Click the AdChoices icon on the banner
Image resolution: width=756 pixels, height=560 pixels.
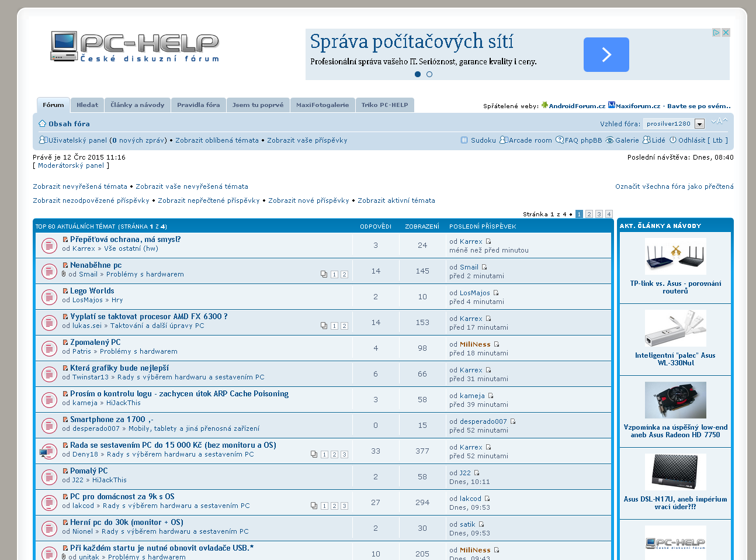tap(716, 33)
